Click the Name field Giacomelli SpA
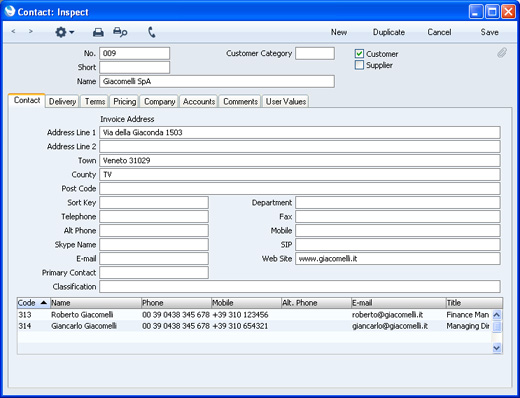 (217, 81)
